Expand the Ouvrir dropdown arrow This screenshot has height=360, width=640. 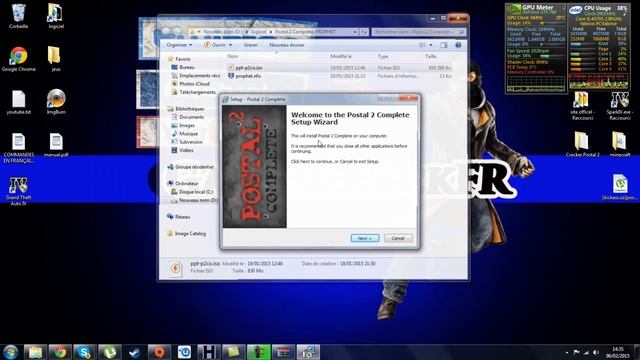pyautogui.click(x=231, y=45)
